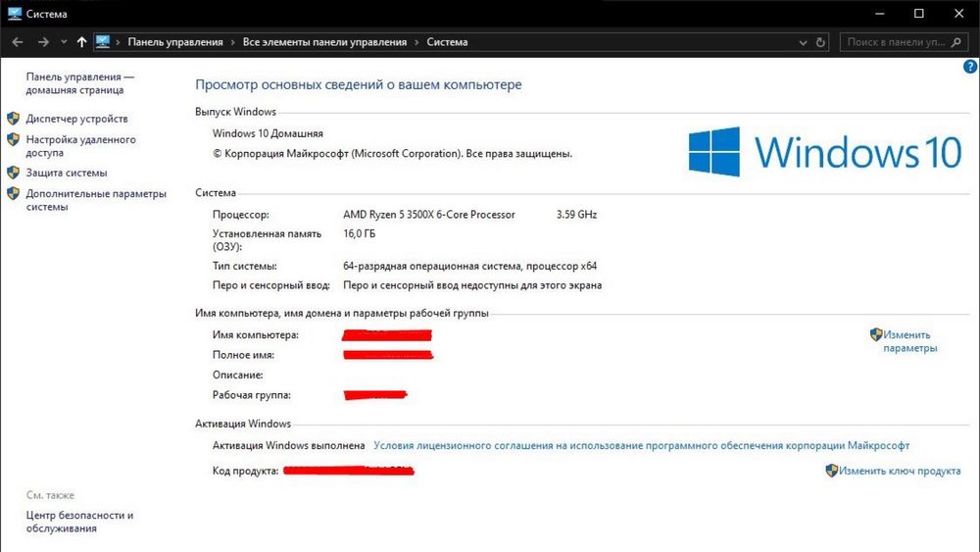Select the '16,0 ГБ' memory value

(x=360, y=233)
